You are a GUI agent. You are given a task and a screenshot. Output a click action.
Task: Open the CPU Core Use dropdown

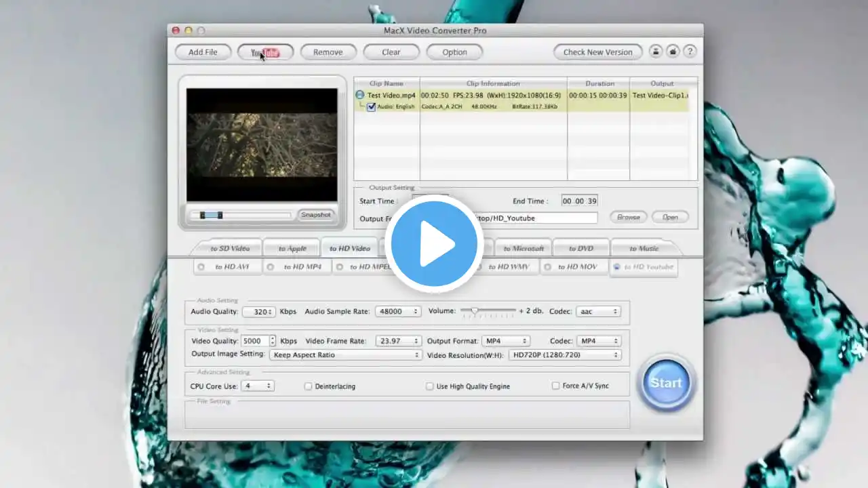[258, 386]
